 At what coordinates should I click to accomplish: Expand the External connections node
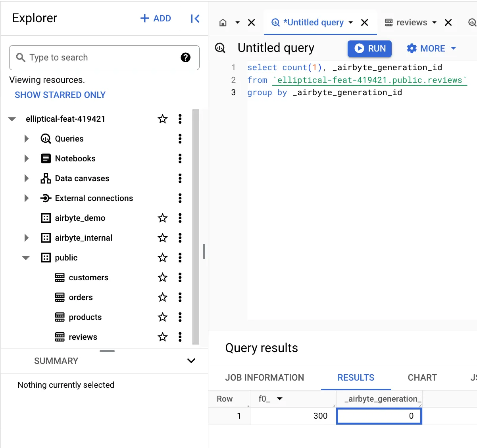(27, 198)
